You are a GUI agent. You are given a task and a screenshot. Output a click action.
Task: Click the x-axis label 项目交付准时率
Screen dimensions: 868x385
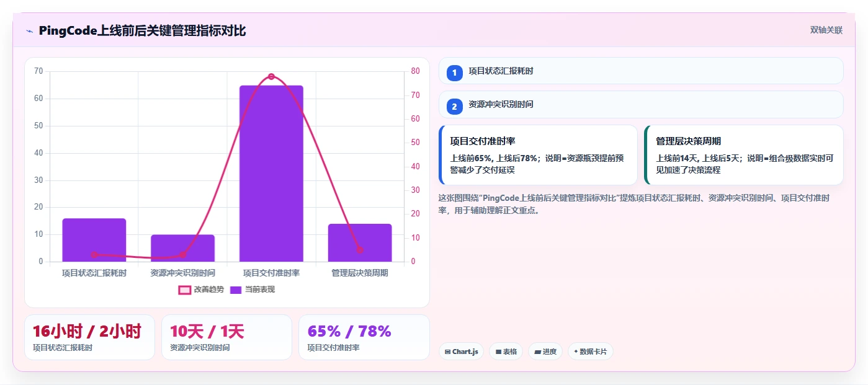pos(271,273)
